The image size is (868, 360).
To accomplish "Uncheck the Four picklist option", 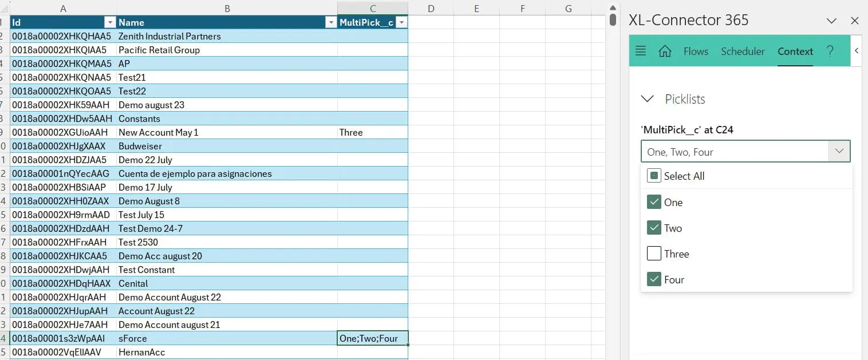I will (x=654, y=279).
